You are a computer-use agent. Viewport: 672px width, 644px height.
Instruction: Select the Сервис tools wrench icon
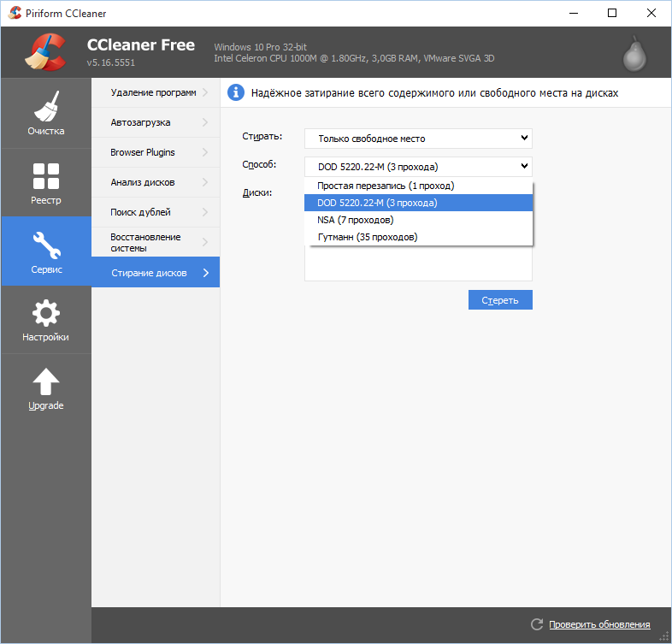(x=46, y=245)
